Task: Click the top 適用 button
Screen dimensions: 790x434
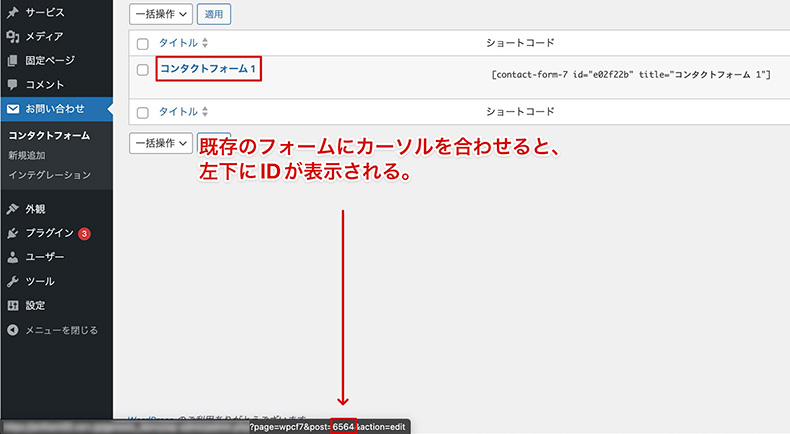Action: 214,14
